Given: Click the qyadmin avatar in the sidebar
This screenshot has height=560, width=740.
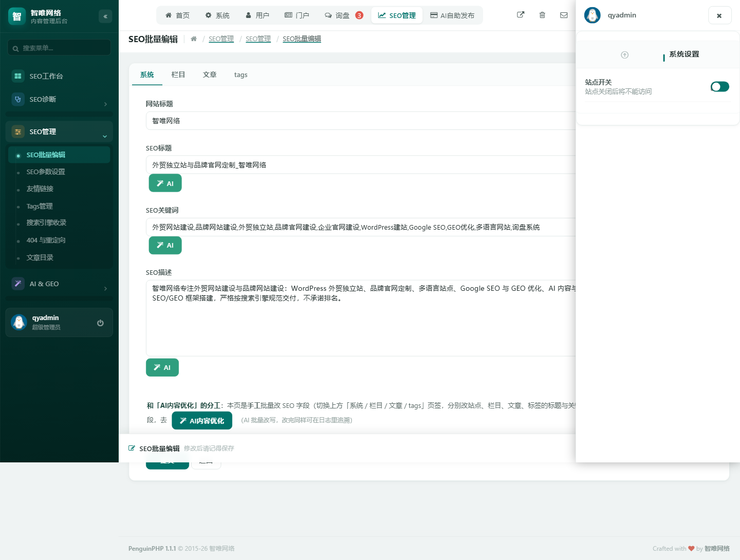Looking at the screenshot, I should click(x=19, y=322).
